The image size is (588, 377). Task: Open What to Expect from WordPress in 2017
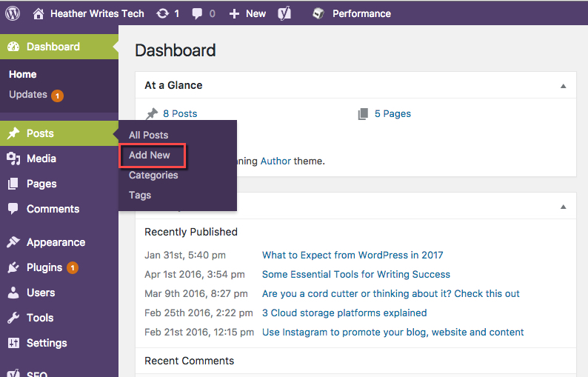click(x=353, y=255)
